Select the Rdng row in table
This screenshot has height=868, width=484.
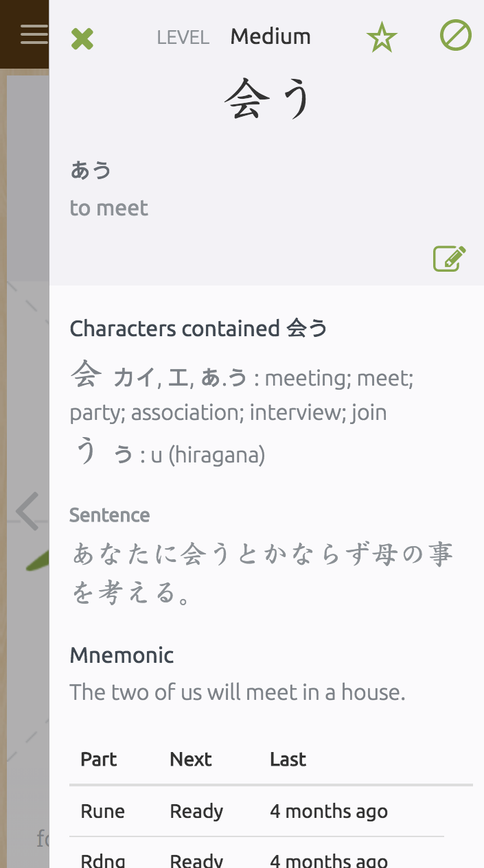(x=257, y=853)
